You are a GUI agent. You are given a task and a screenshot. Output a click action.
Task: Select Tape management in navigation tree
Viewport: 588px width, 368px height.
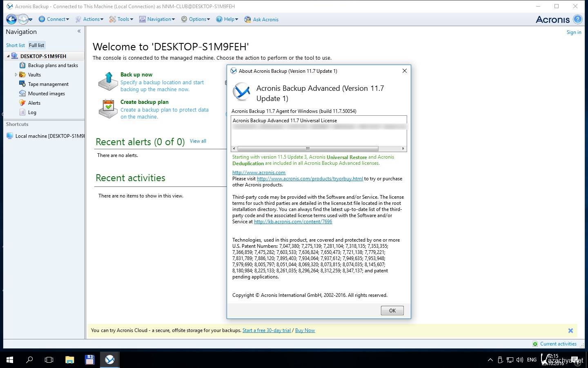pos(48,84)
